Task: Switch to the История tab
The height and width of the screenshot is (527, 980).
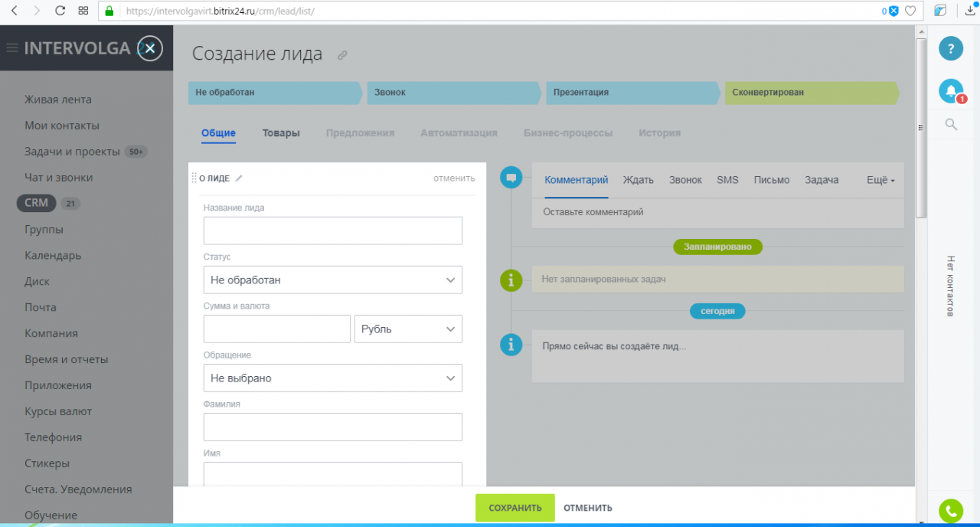Action: coord(659,133)
